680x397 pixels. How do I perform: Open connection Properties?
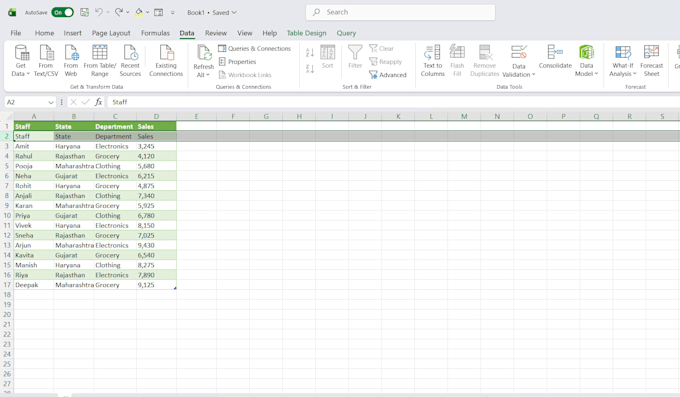tap(237, 62)
